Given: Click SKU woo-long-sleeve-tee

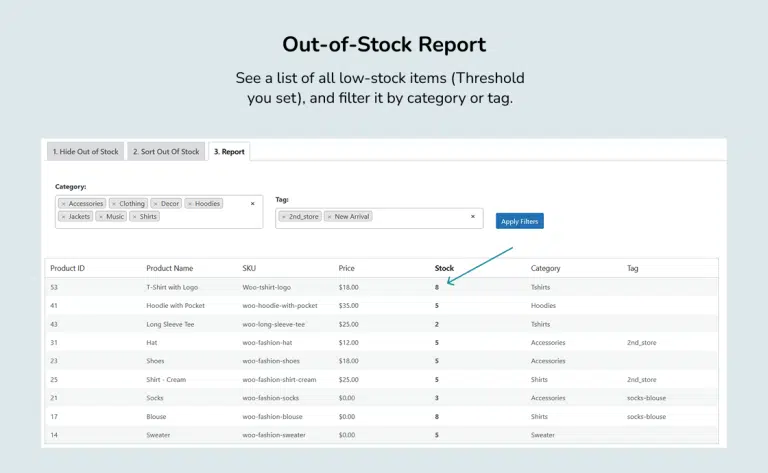Looking at the screenshot, I should click(273, 324).
